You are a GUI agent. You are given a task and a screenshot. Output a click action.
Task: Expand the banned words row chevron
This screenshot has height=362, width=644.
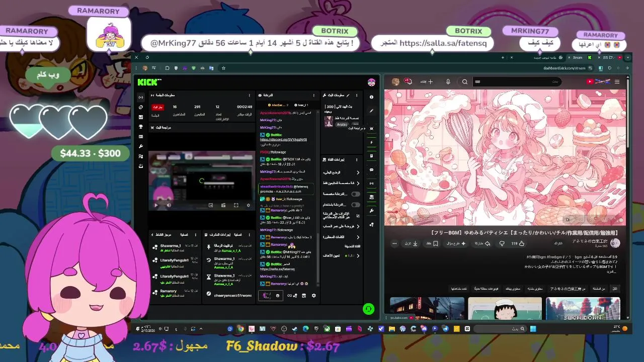coord(358,237)
